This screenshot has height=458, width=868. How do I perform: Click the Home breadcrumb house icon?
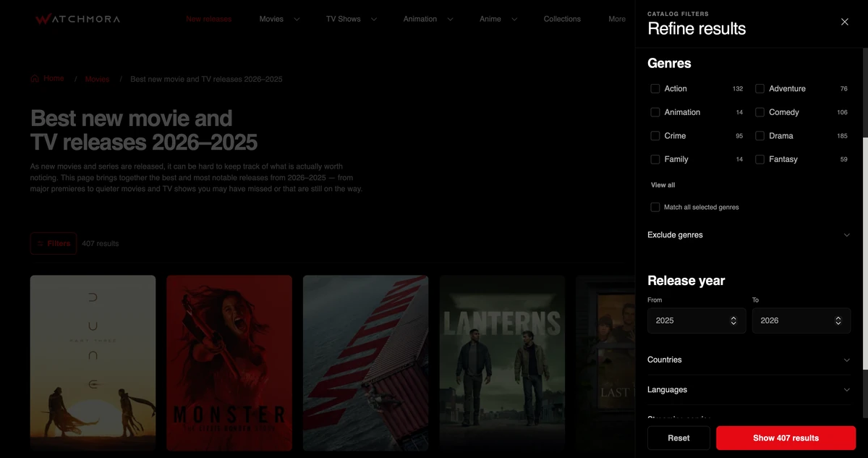(x=35, y=78)
